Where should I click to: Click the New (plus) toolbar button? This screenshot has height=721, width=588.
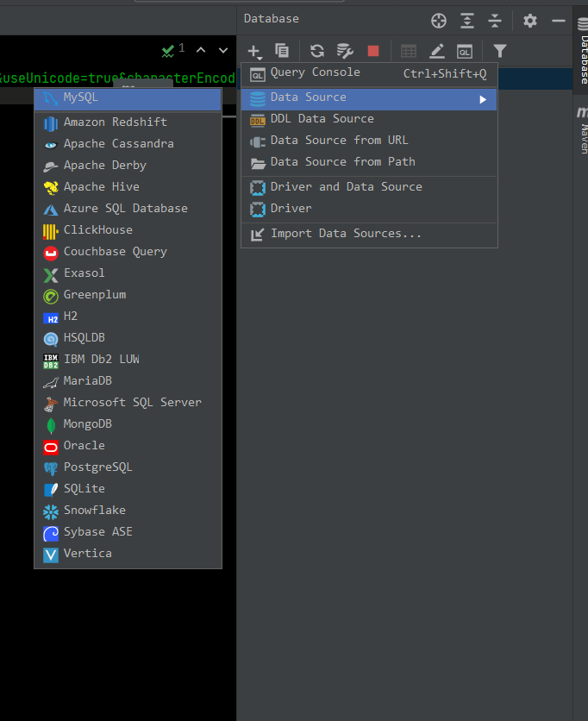254,51
